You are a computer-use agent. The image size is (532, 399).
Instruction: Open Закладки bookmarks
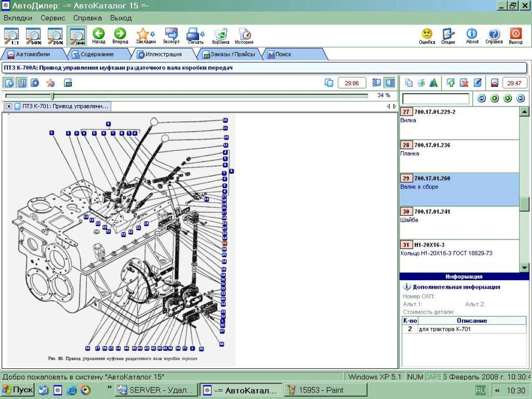143,36
